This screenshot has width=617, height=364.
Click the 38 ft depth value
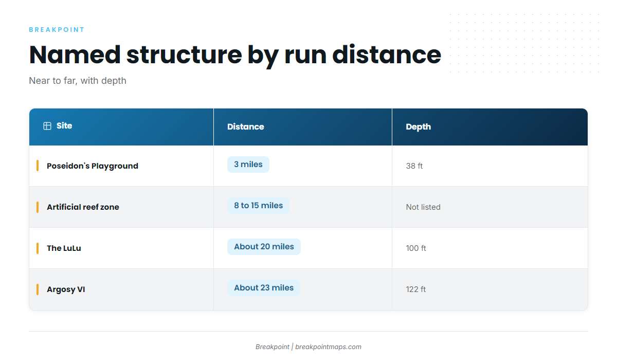click(414, 166)
